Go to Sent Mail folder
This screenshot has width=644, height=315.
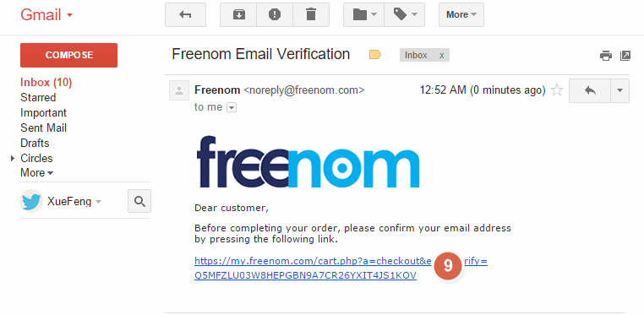(44, 128)
